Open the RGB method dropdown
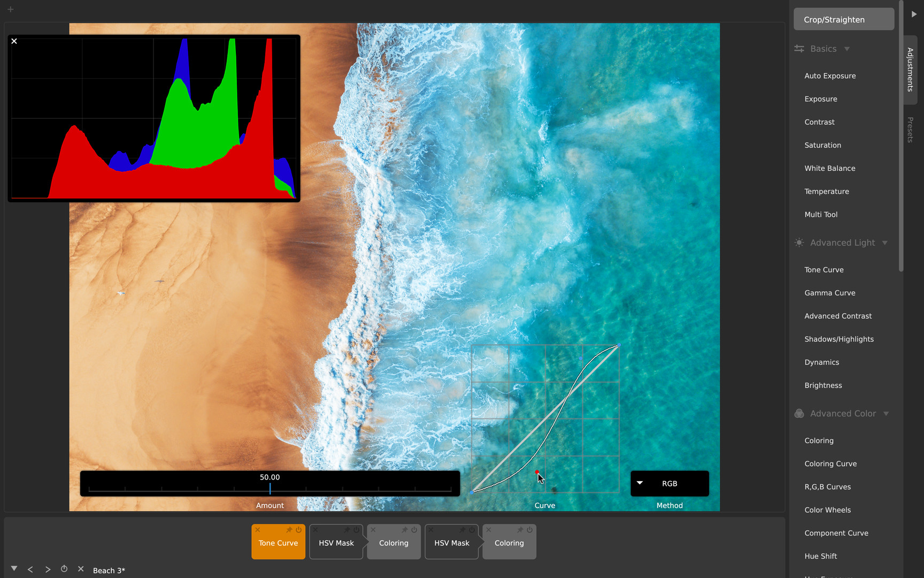 pos(669,483)
